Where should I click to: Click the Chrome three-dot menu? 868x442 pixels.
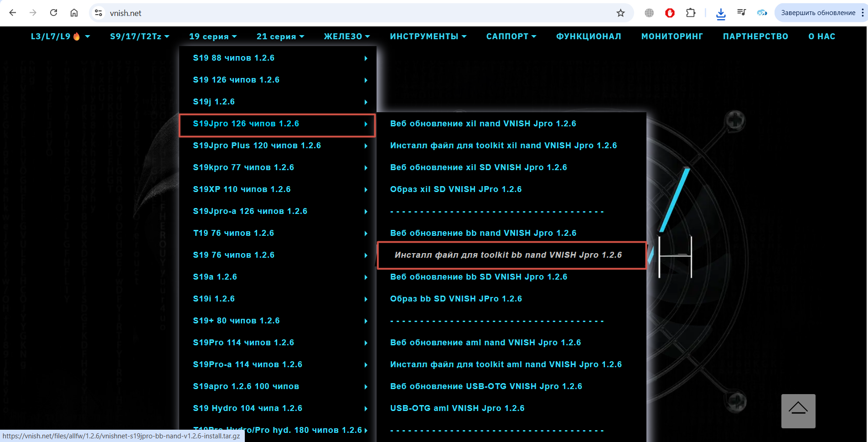coord(863,13)
